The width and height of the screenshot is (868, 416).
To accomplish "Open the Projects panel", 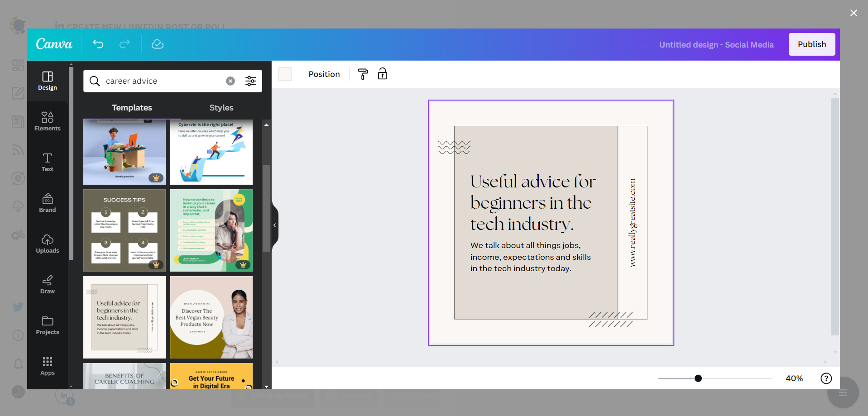I will pyautogui.click(x=47, y=325).
